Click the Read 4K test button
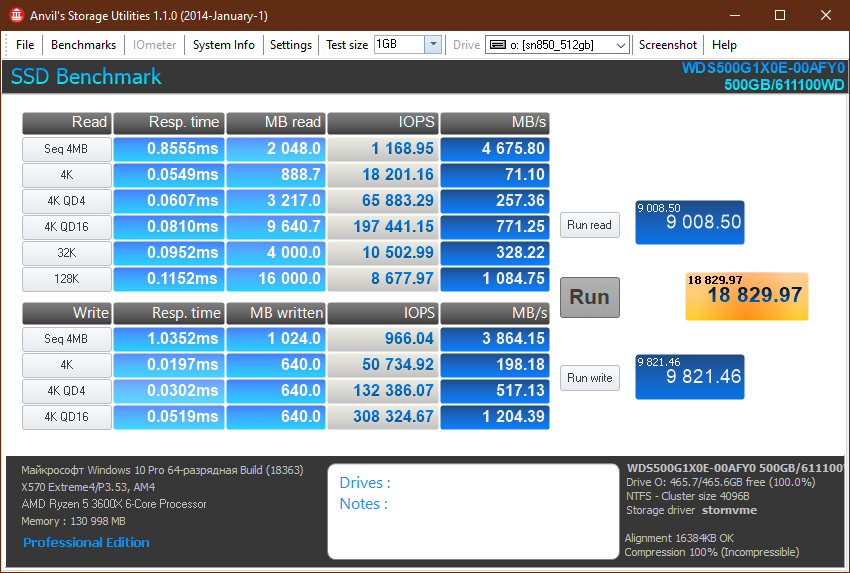This screenshot has width=850, height=573. click(x=67, y=175)
